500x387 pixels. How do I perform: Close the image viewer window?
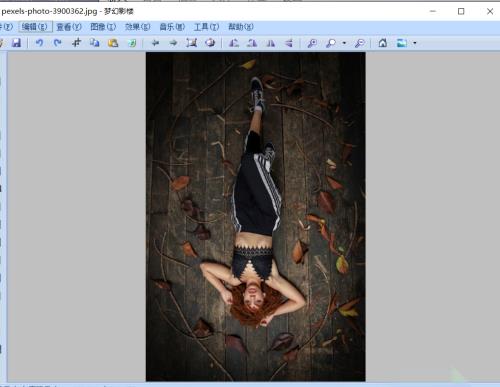click(x=490, y=11)
